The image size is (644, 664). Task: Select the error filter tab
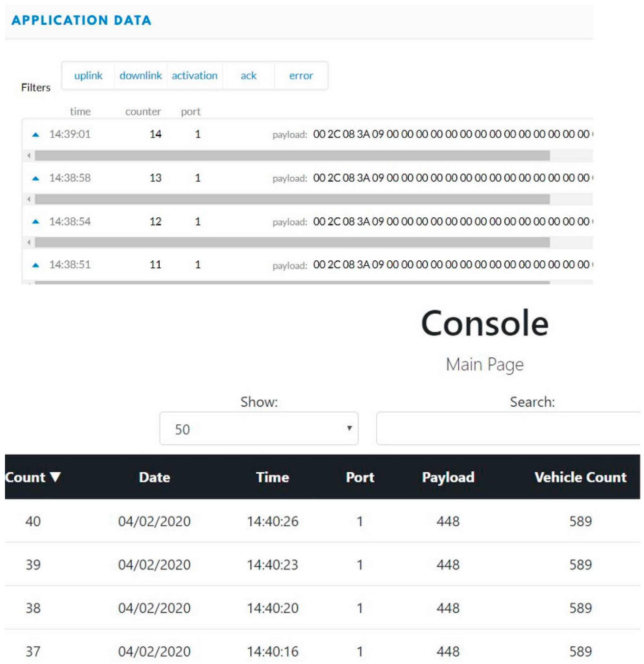[301, 76]
